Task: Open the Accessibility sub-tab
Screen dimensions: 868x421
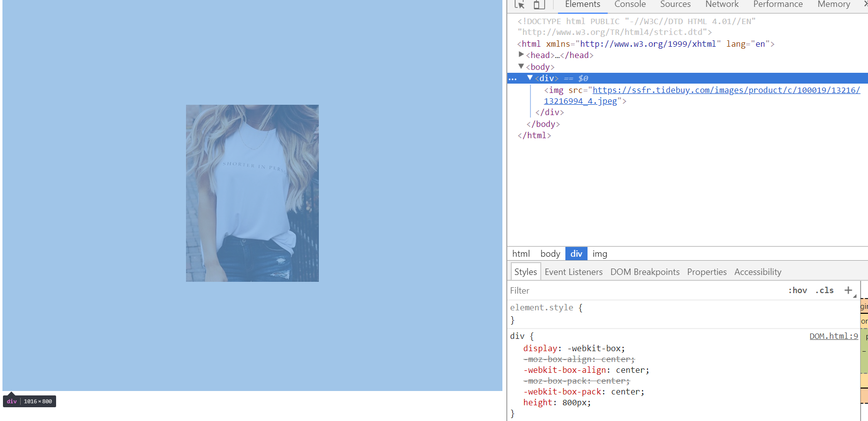Action: (x=758, y=272)
